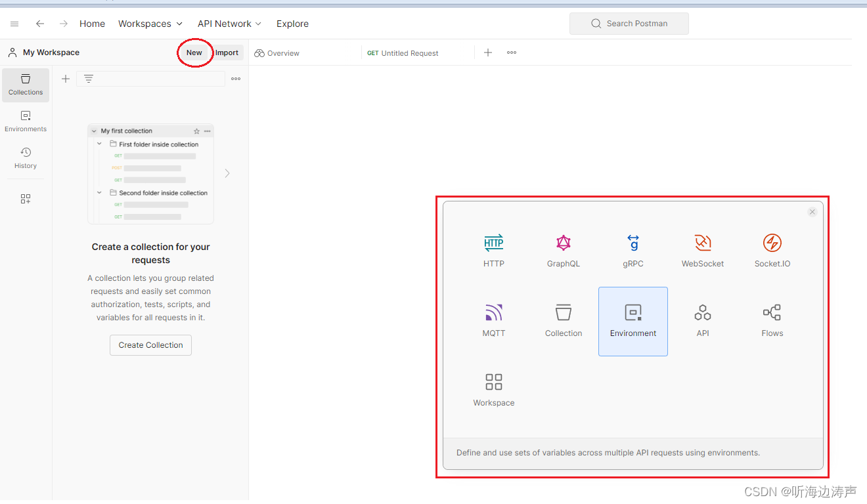Click the New button

(x=194, y=52)
